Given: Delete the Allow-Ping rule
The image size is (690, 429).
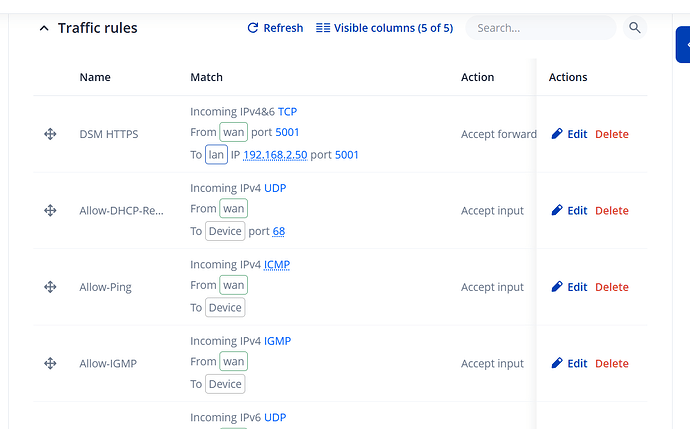Looking at the screenshot, I should point(612,287).
